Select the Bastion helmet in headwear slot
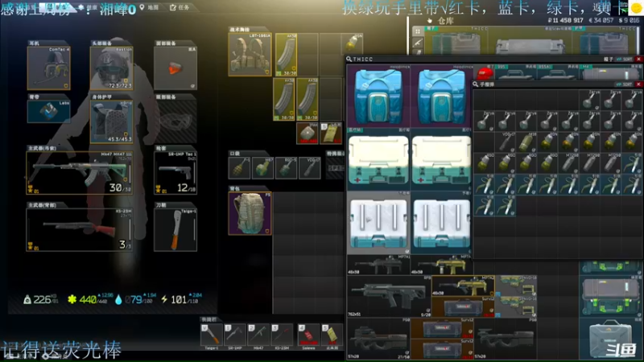The width and height of the screenshot is (644, 362). click(x=111, y=68)
